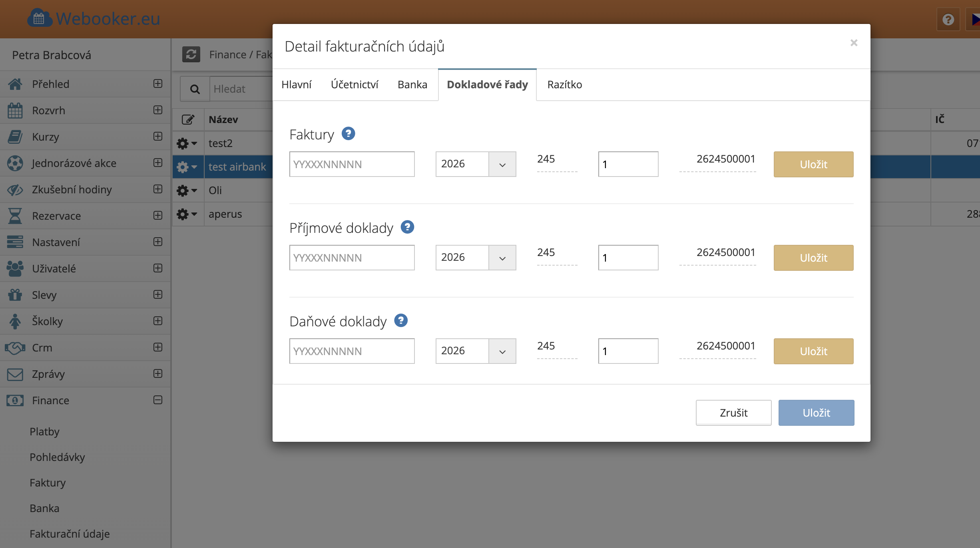
Task: Switch to the Razítko tab
Action: tap(564, 85)
